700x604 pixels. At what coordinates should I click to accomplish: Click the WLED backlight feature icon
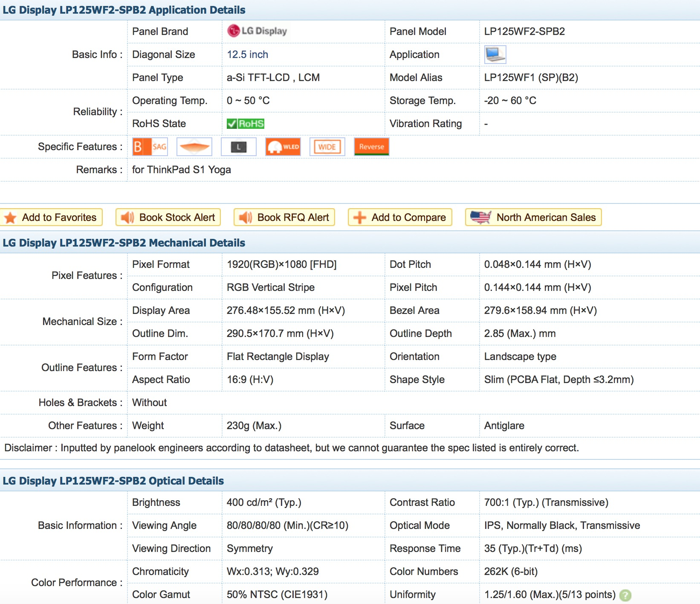(x=283, y=147)
